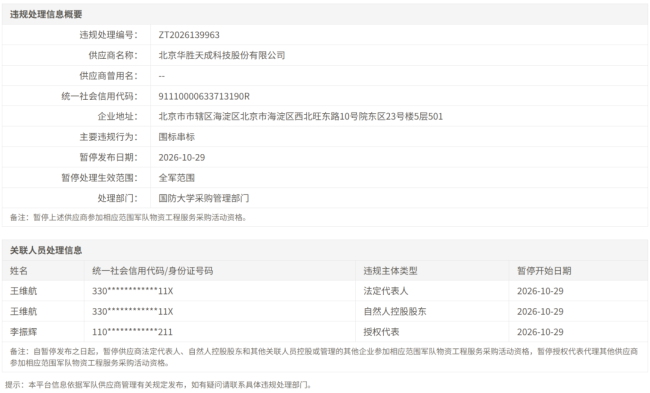
Task: Click the 供应商名称 label
Action: 113,55
